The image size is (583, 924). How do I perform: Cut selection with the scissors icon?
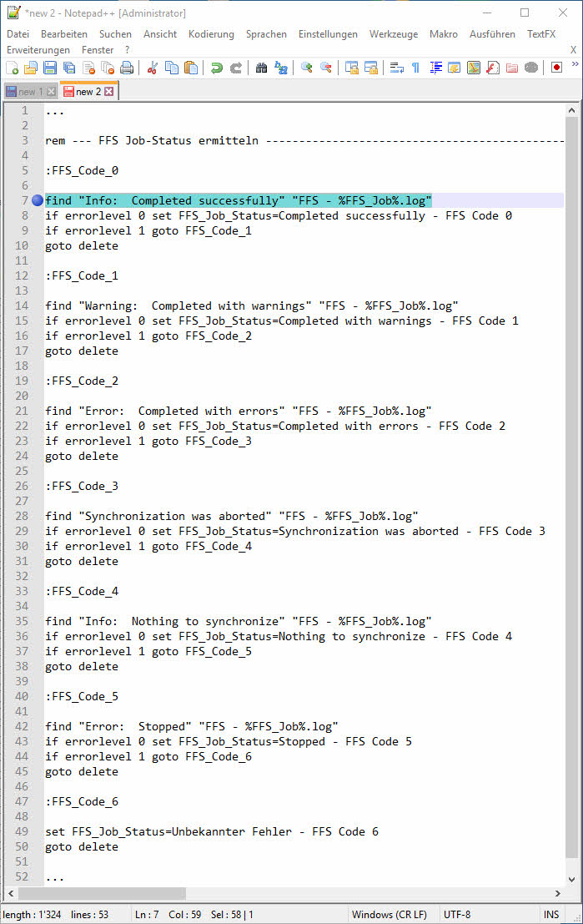152,68
